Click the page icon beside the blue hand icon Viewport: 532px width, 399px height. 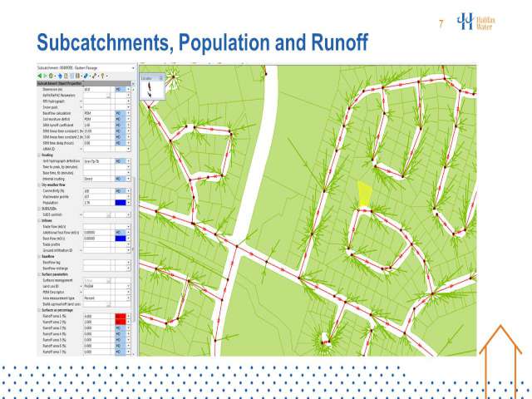(x=66, y=76)
